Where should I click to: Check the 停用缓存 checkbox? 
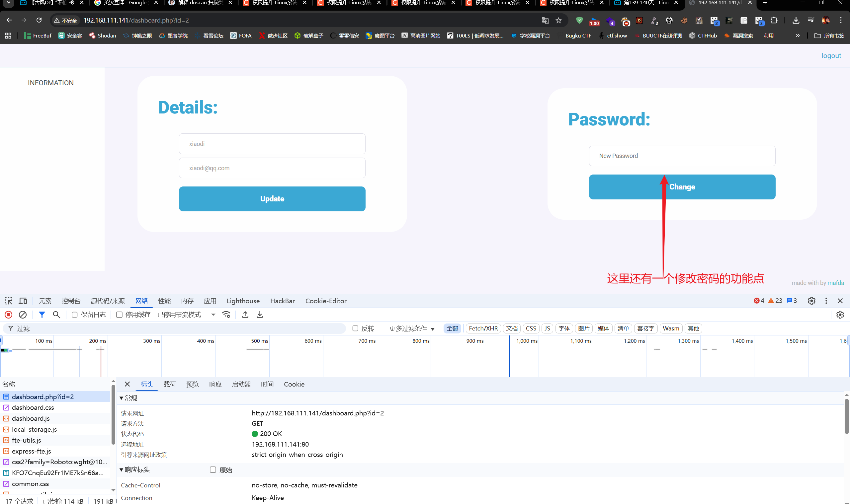click(x=119, y=315)
